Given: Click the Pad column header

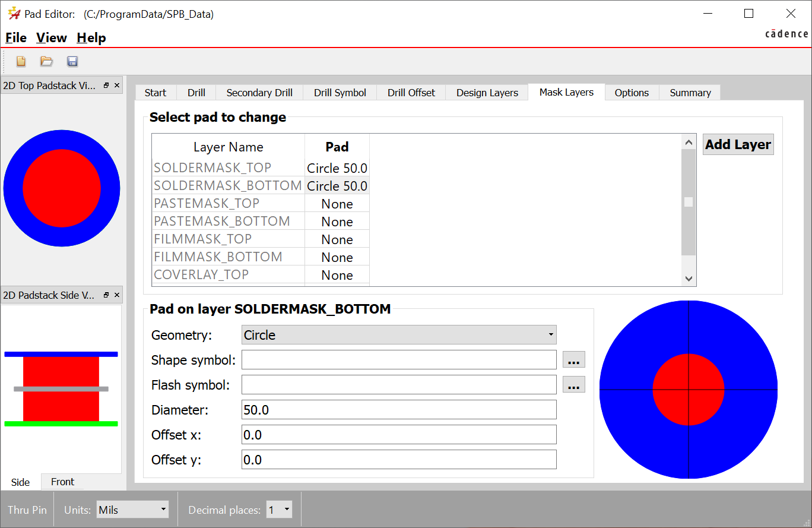Looking at the screenshot, I should pyautogui.click(x=337, y=147).
